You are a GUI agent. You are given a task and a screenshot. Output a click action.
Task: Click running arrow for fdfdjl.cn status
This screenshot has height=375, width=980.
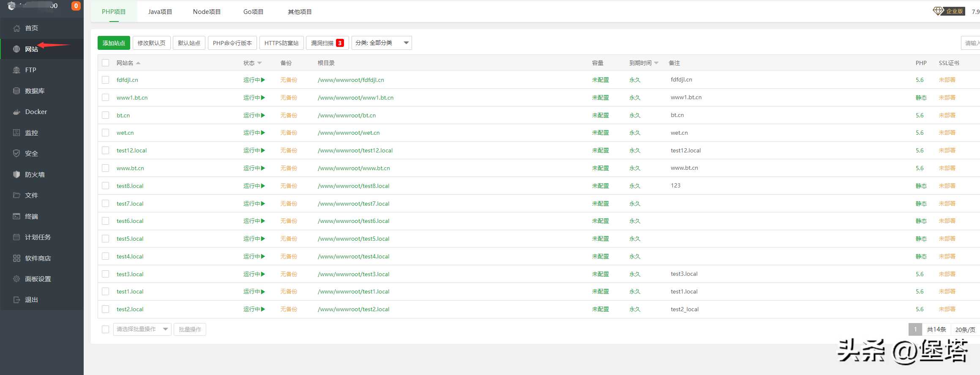pos(263,80)
